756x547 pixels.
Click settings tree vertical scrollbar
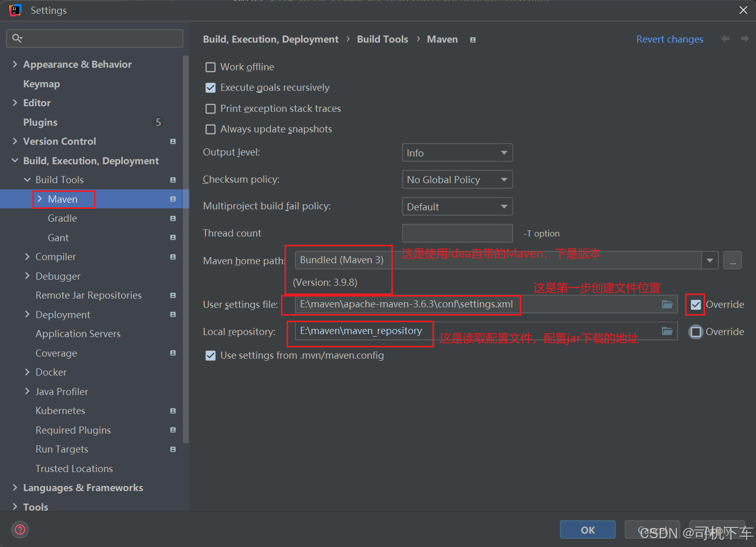(186, 249)
